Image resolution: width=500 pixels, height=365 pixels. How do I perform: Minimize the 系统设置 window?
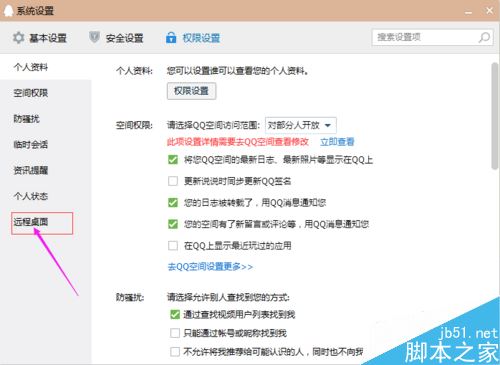point(468,12)
